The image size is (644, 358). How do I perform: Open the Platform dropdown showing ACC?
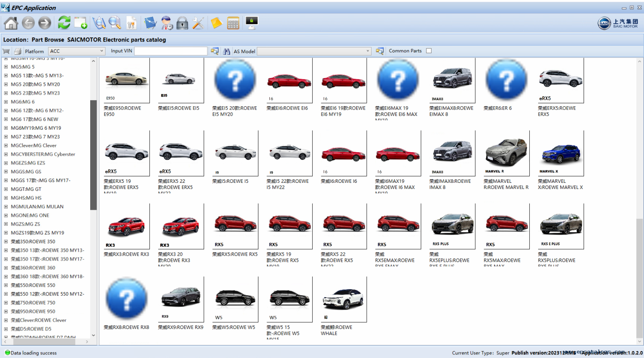click(x=76, y=51)
